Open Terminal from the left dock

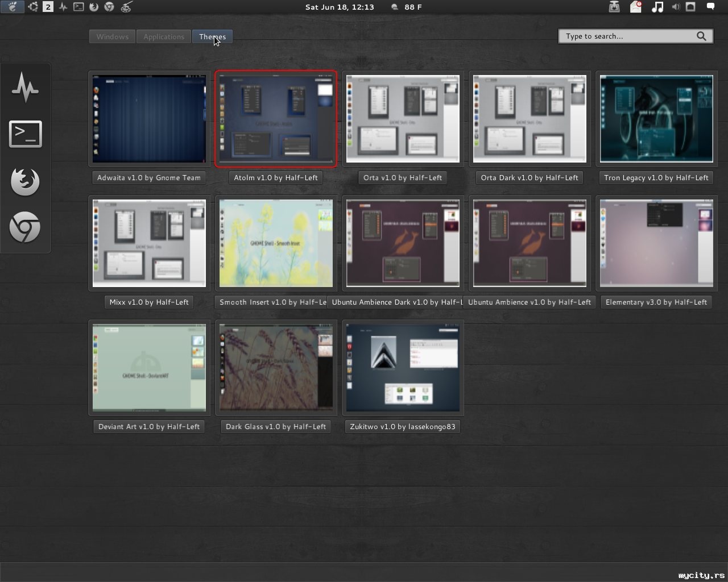pos(25,134)
